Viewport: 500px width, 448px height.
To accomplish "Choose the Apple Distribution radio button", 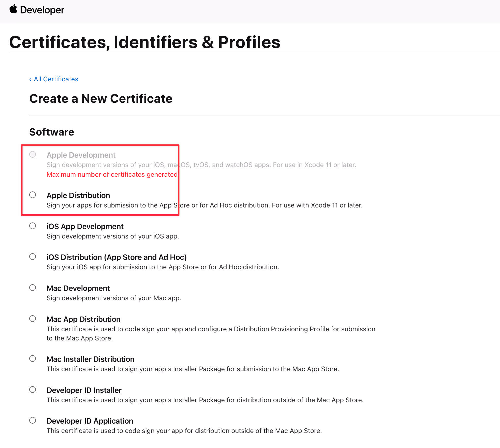I will (x=33, y=195).
